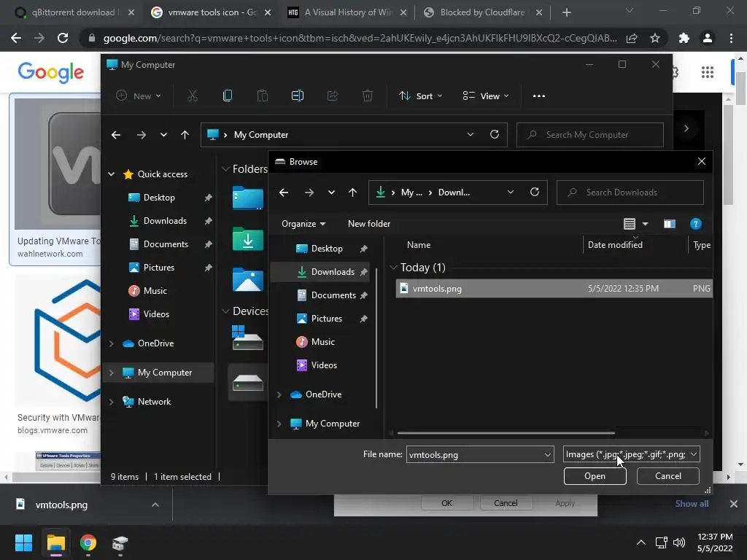Expand the My Computer address bar history dropdown

point(471,134)
